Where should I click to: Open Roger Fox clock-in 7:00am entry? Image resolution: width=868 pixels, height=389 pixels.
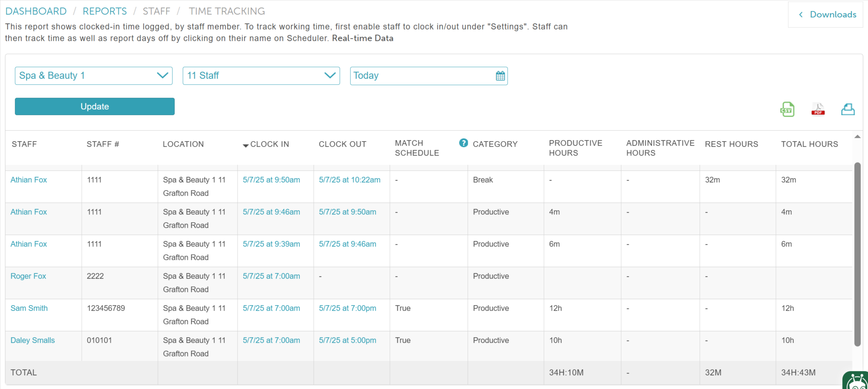271,276
